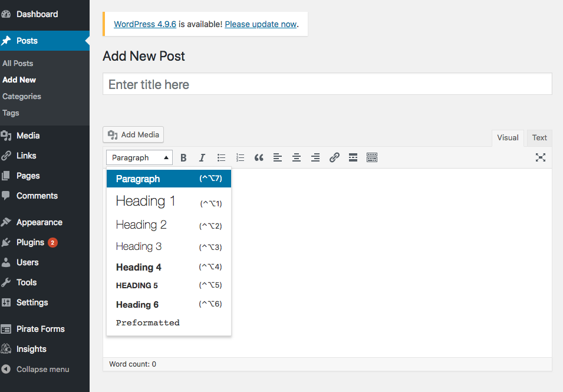Click the Pages icon in sidebar
The height and width of the screenshot is (392, 563).
pyautogui.click(x=6, y=176)
